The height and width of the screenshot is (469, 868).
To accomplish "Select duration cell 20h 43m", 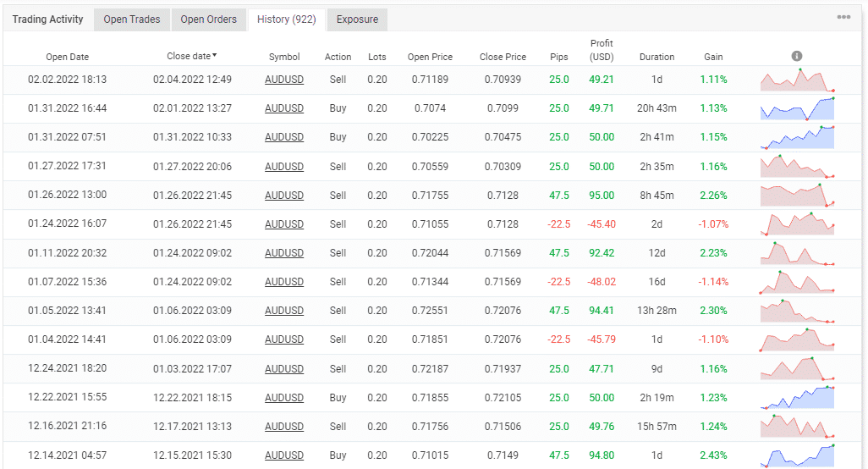I will pos(656,108).
